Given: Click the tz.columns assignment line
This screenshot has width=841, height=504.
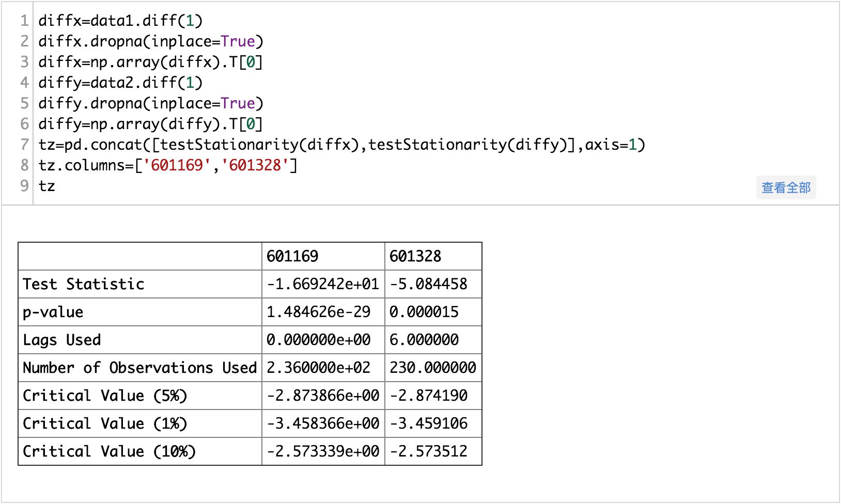Looking at the screenshot, I should click(x=167, y=165).
